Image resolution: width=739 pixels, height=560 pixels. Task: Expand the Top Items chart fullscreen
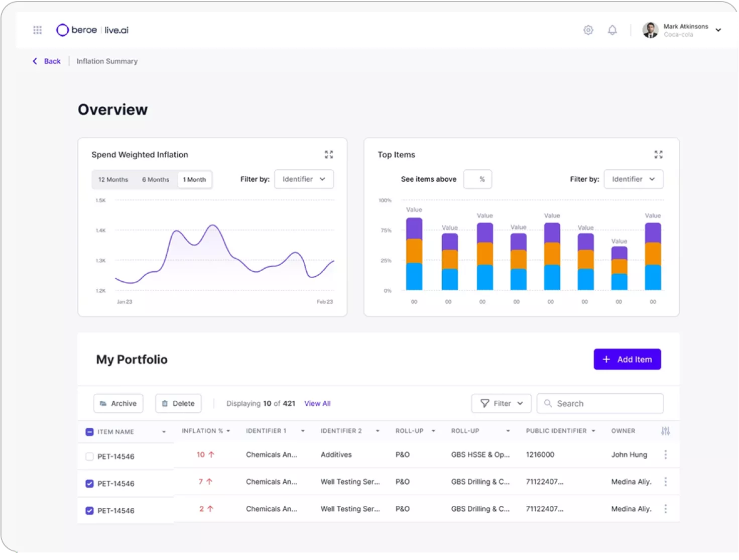pyautogui.click(x=658, y=154)
